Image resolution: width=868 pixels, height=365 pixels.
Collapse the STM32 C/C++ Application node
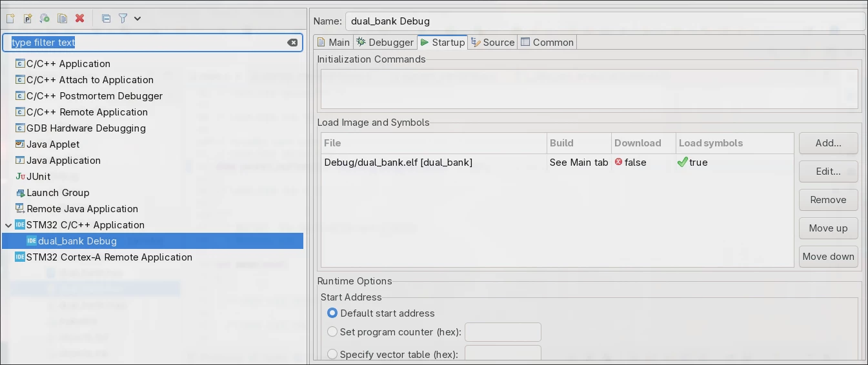[x=8, y=225]
